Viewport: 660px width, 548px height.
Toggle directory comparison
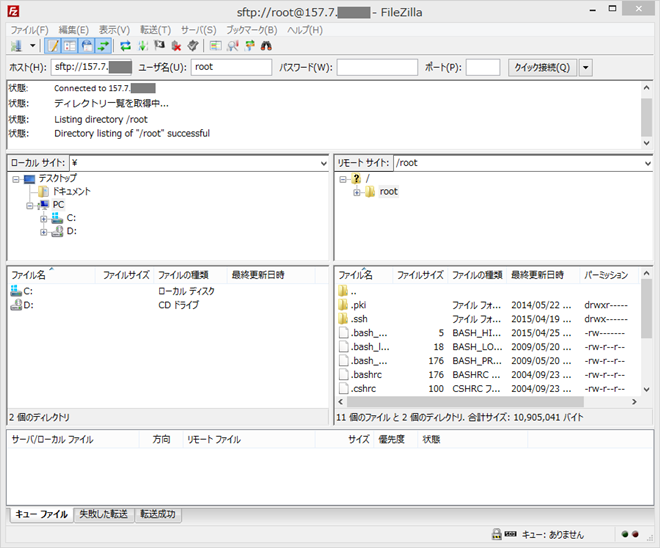[233, 45]
